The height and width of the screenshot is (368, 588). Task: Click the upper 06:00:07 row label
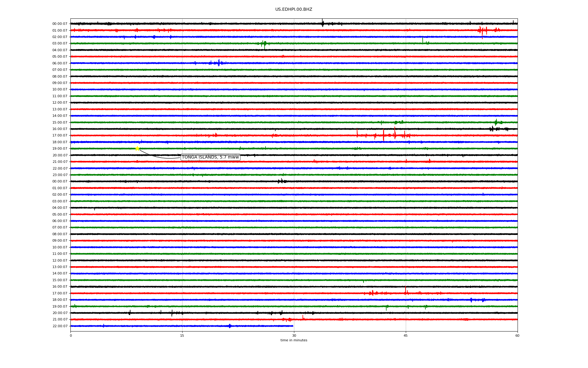click(x=60, y=63)
